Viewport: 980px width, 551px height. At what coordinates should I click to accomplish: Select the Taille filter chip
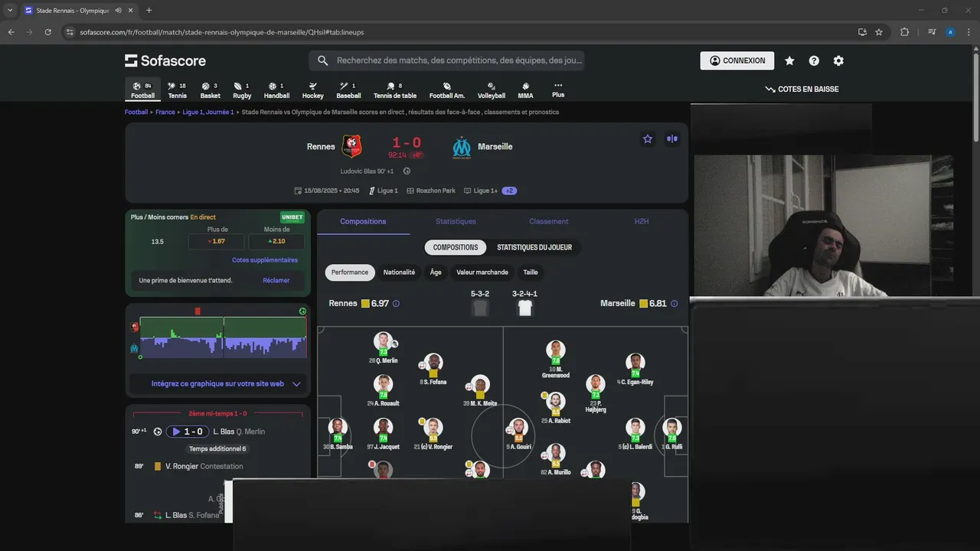[x=531, y=272]
